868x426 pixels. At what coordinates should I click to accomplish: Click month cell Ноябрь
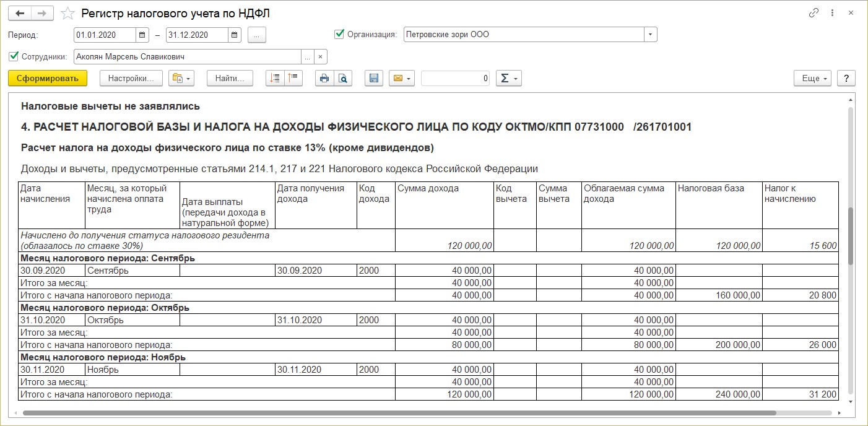[132, 370]
